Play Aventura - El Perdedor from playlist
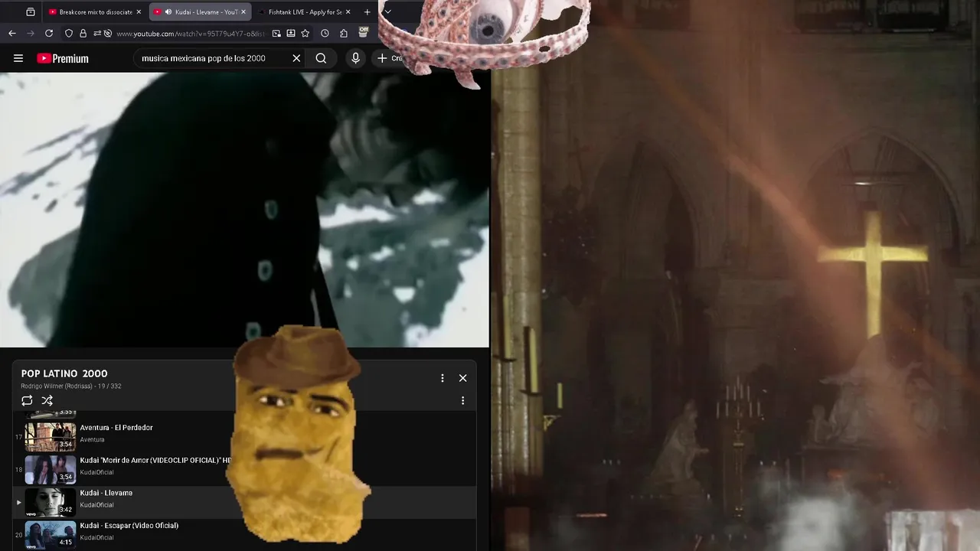The image size is (980, 551). click(x=116, y=428)
